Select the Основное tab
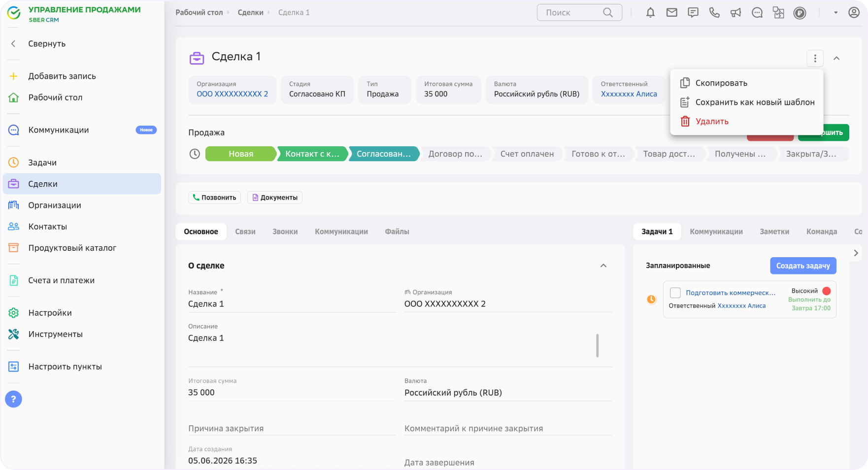This screenshot has height=470, width=868. tap(201, 232)
